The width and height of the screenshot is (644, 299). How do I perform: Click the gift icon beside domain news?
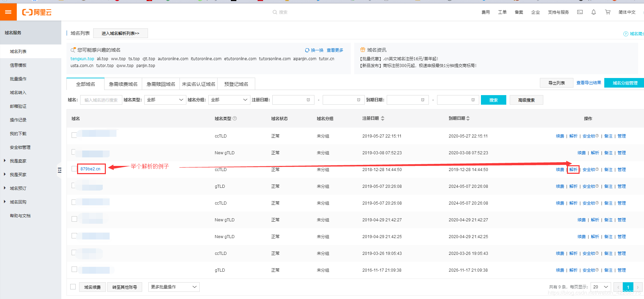[x=362, y=50]
